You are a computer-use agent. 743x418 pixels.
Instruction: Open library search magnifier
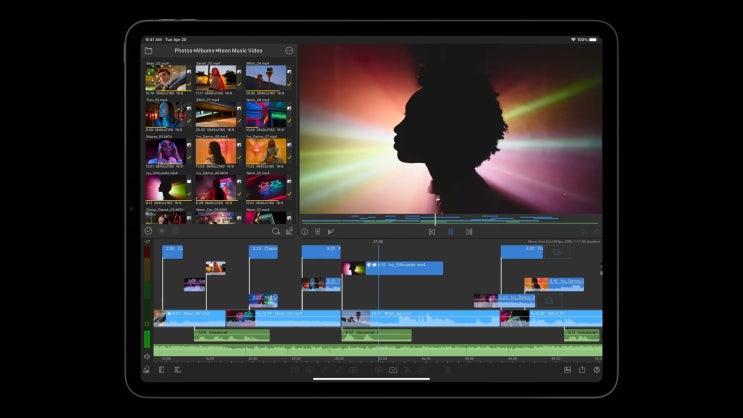pos(276,231)
